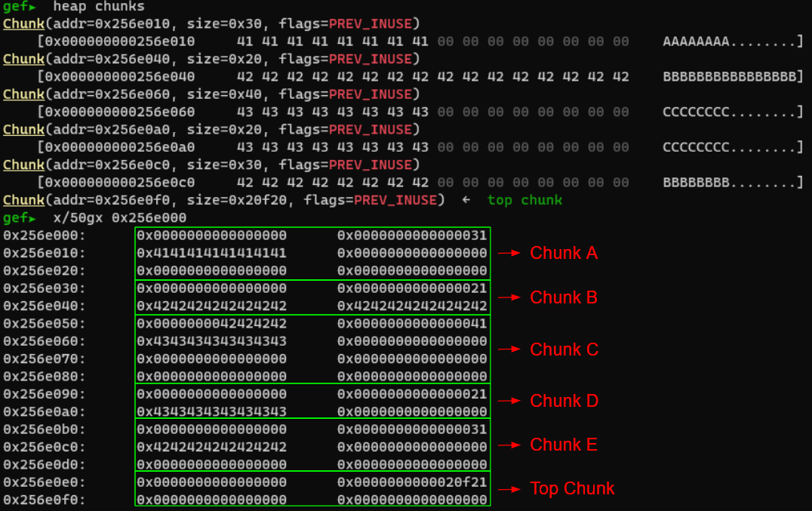
Task: Select the ASCII dump 'BBBBBBBBBBBBBBBB' text
Action: click(729, 76)
